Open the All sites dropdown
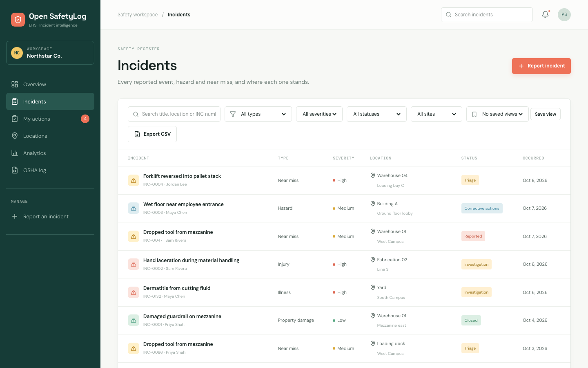This screenshot has width=588, height=368. [x=437, y=114]
